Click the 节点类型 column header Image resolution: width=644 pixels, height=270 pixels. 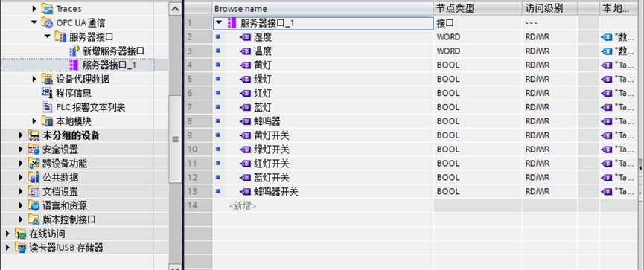[x=478, y=9]
